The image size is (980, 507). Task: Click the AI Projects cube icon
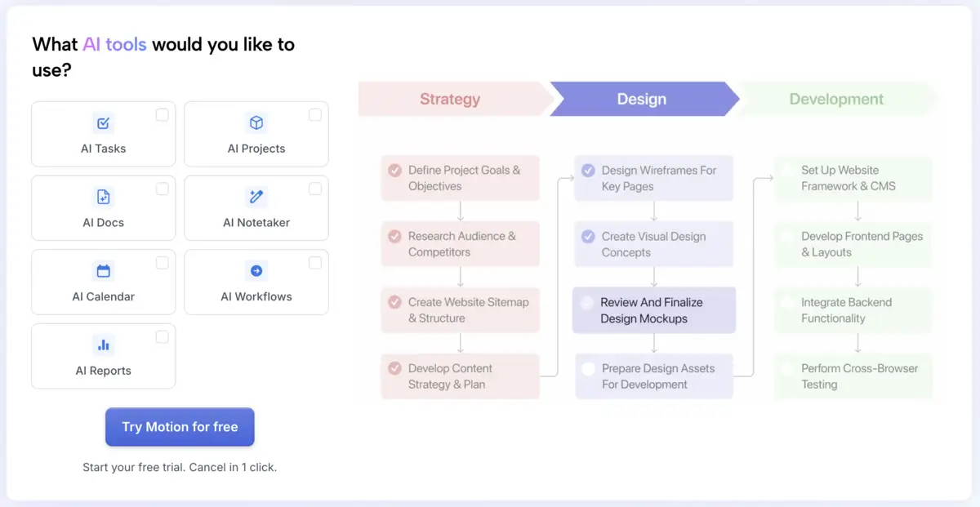(x=256, y=123)
